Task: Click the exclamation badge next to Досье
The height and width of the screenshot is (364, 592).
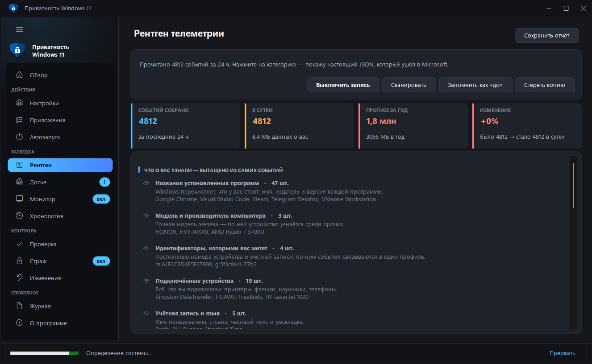Action: 104,182
